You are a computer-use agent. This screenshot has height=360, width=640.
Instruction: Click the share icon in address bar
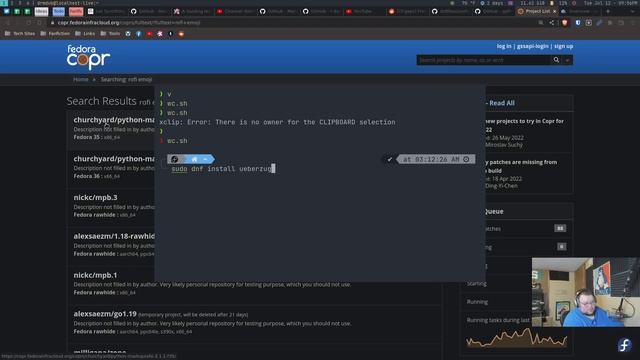click(x=552, y=23)
